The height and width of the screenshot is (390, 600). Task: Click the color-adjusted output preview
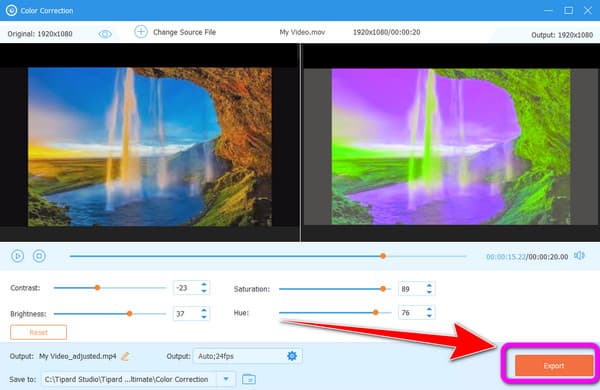point(451,147)
